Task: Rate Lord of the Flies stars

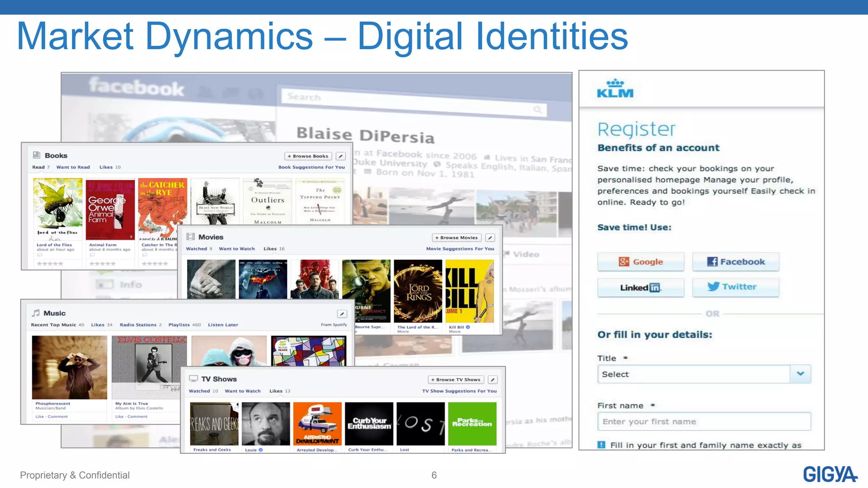Action: (x=50, y=264)
